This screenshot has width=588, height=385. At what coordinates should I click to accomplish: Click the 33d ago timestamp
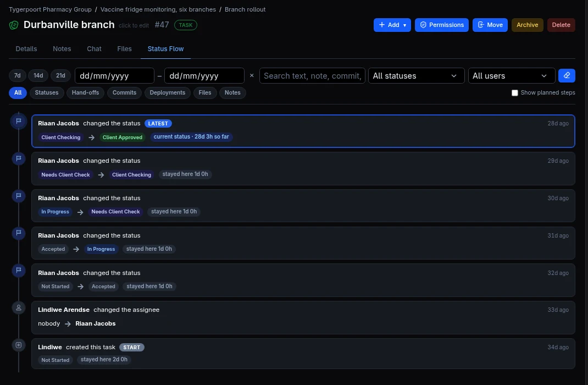(x=558, y=310)
